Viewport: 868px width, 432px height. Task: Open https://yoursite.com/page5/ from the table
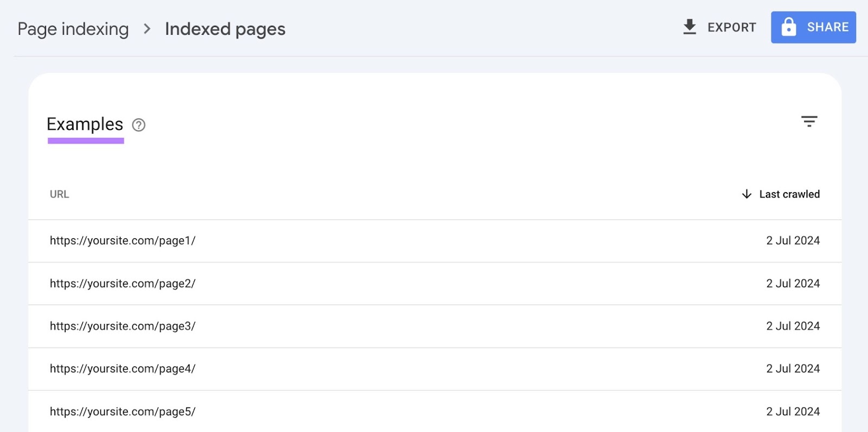point(123,411)
